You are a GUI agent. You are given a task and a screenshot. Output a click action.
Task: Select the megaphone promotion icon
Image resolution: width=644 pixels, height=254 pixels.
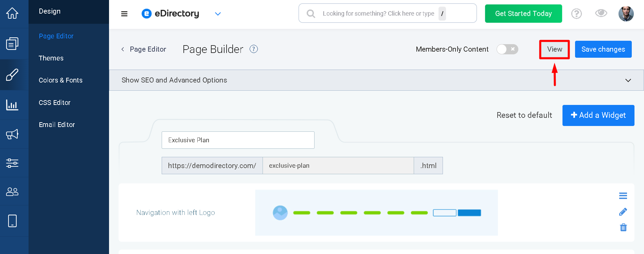click(12, 134)
